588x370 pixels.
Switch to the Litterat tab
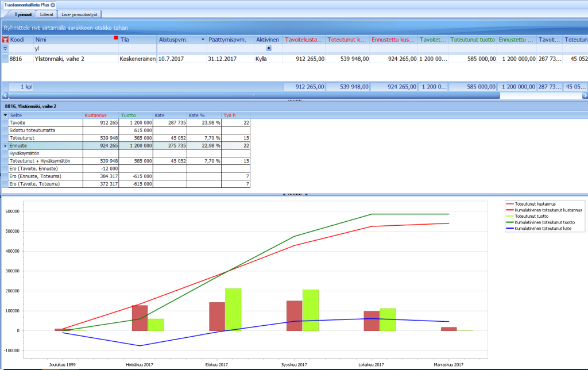(x=47, y=14)
